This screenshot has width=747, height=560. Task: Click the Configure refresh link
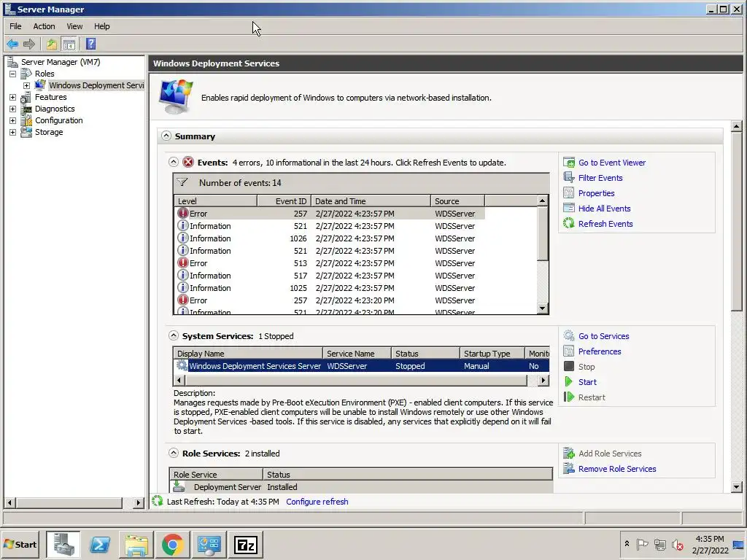click(x=317, y=502)
